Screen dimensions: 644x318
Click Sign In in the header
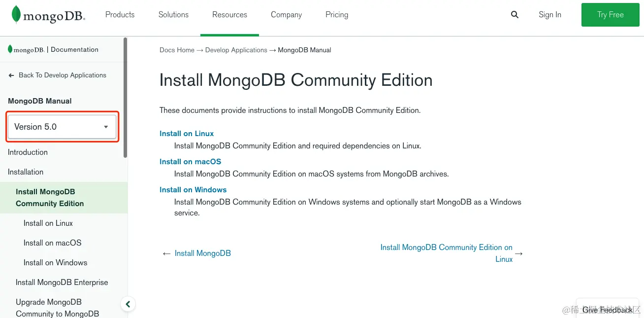click(x=550, y=15)
